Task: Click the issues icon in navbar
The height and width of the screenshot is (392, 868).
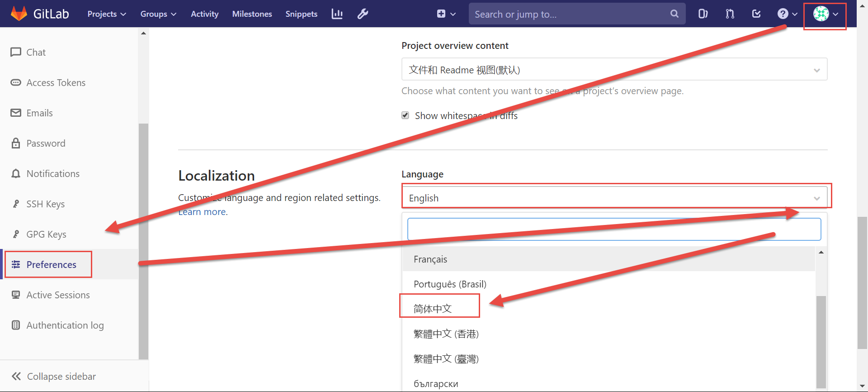Action: [703, 14]
